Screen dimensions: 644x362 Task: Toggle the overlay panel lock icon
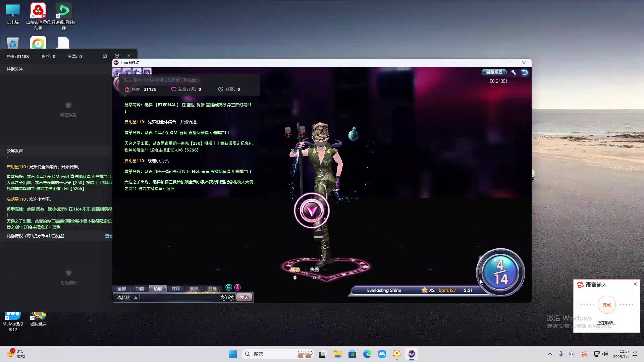(105, 56)
